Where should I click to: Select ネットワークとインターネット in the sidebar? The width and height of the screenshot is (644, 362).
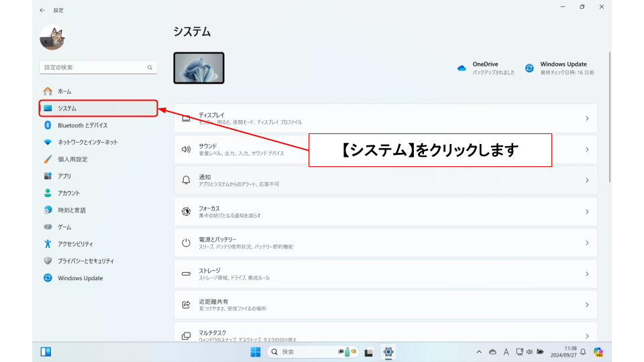pyautogui.click(x=87, y=142)
